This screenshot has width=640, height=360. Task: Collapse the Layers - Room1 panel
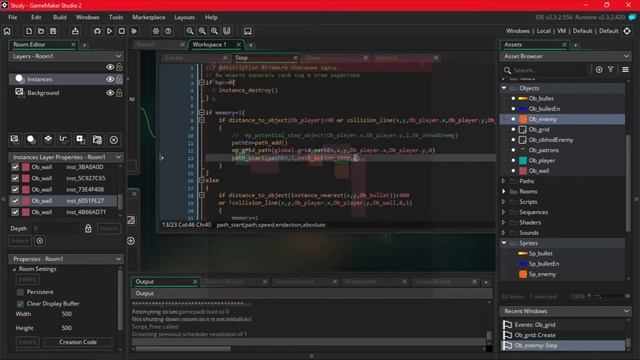coord(118,56)
